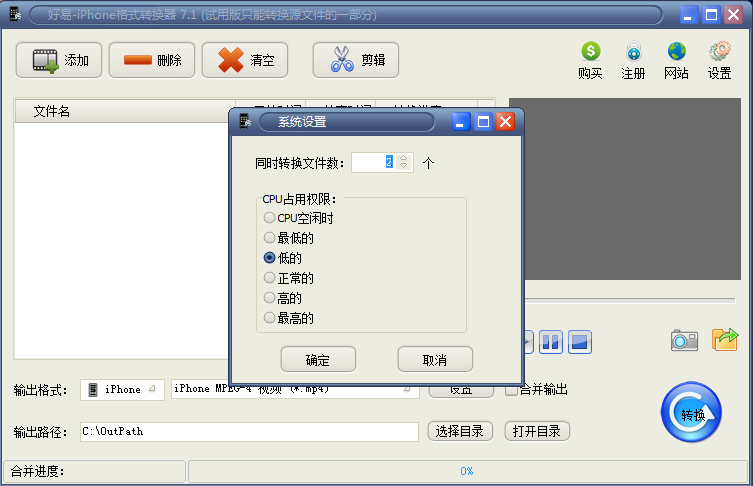Screen dimensions: 753x486
Task: Click the 系统设置 dialog title icon
Action: click(x=244, y=121)
